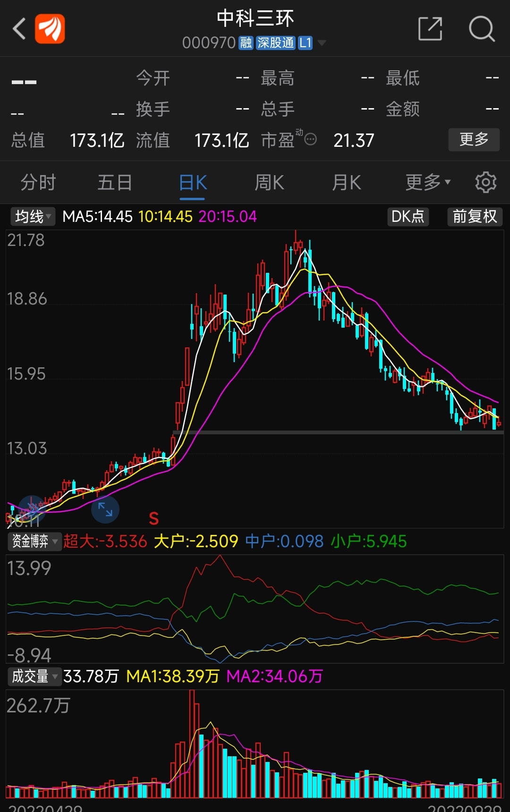
Task: Tap the magenta 20:15.04 MA label
Action: [x=228, y=217]
